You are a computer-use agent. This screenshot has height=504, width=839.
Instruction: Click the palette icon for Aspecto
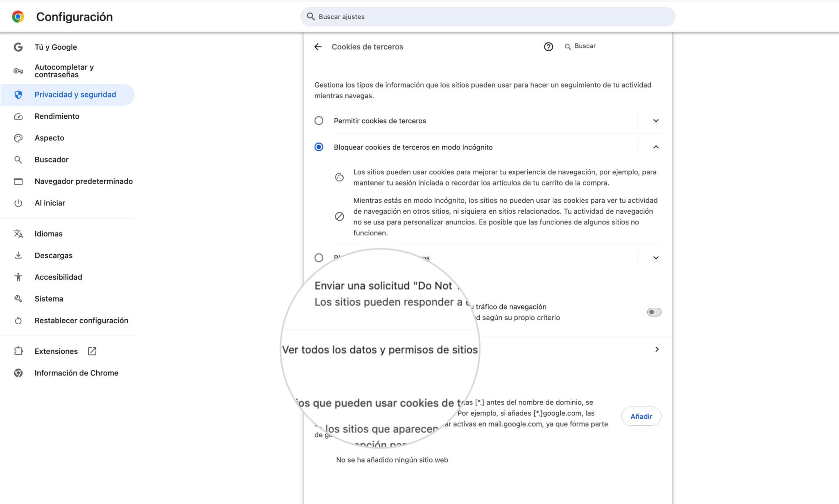(x=18, y=138)
